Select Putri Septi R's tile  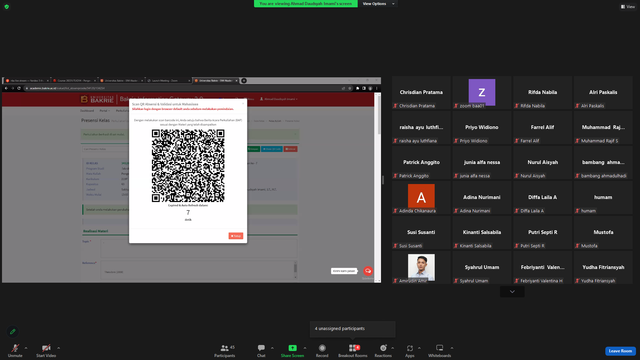click(542, 233)
